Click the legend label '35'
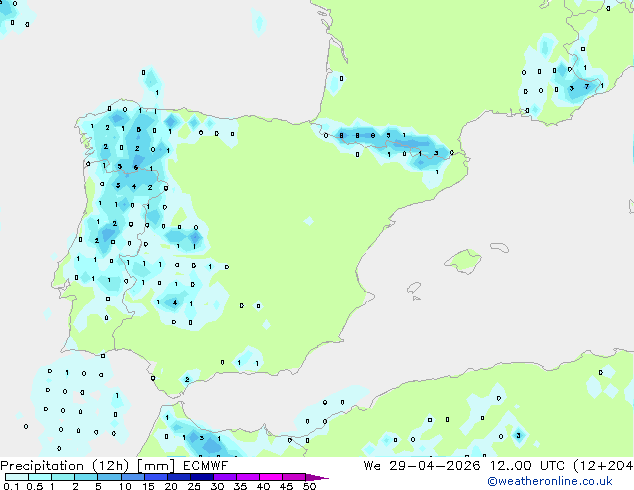Screen dimensions: 634x490 click(x=240, y=486)
